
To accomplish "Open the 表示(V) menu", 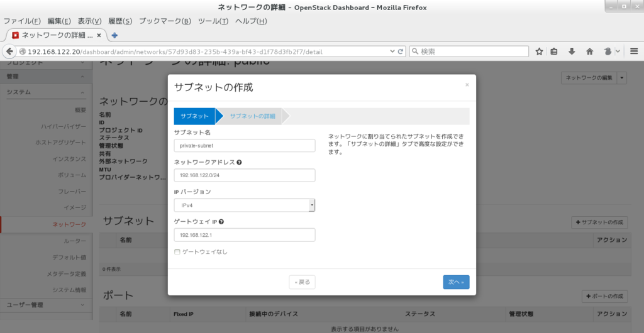I will coord(89,21).
